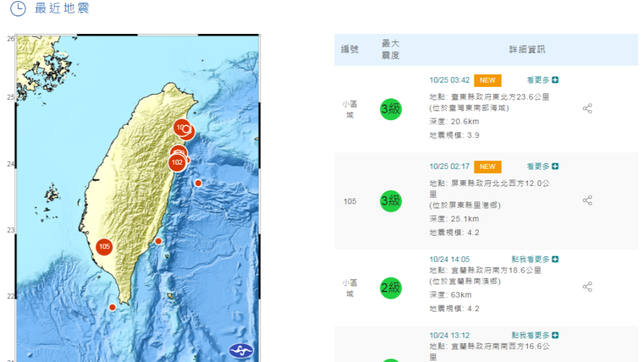
Task: Open the 10/25 02:17 timestamp link
Action: (450, 166)
